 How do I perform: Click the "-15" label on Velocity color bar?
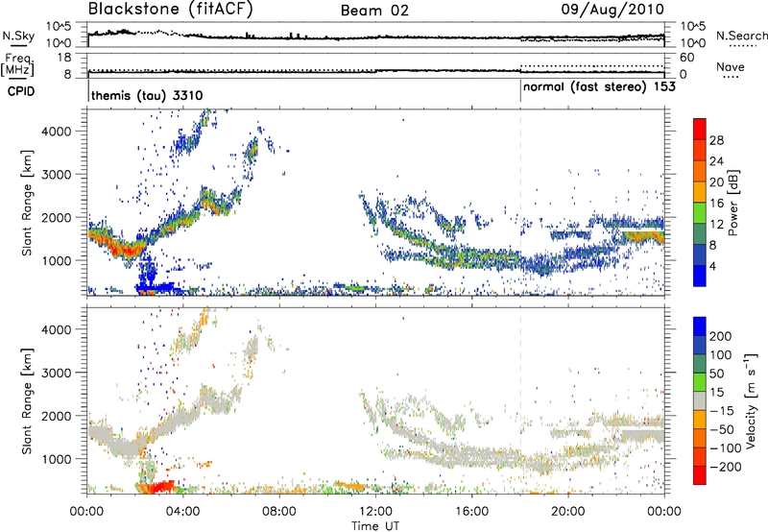coord(721,411)
